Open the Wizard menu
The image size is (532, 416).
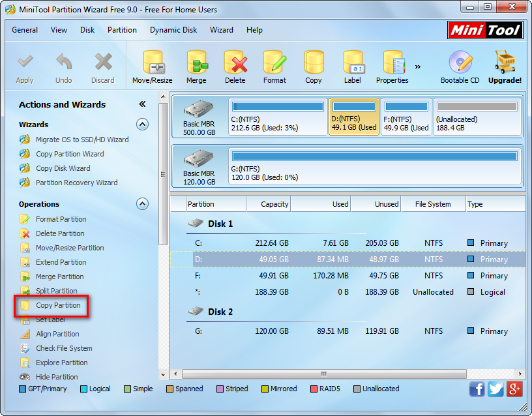tap(222, 30)
